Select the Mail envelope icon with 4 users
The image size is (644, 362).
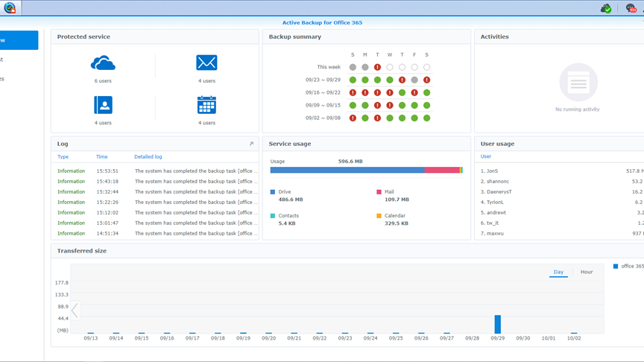206,63
